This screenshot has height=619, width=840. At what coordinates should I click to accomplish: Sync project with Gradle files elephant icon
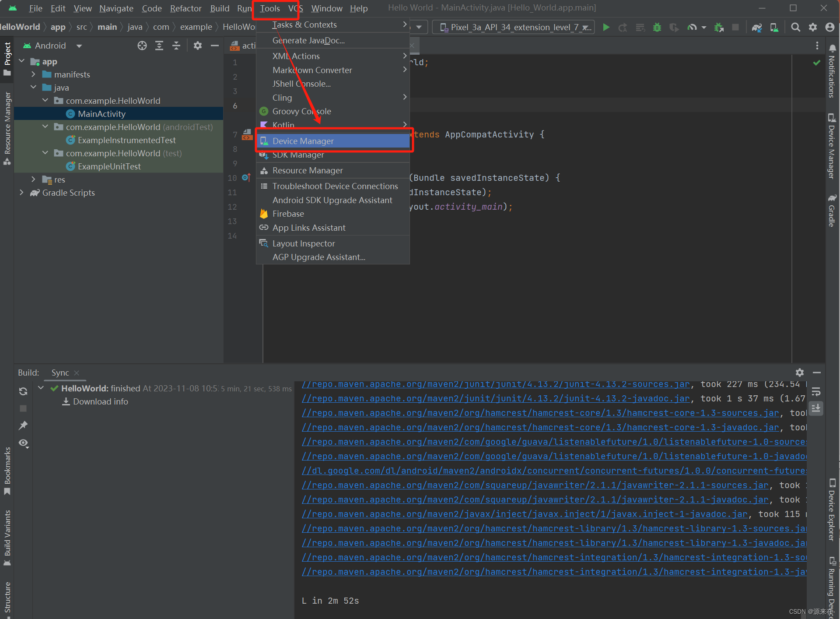pyautogui.click(x=757, y=27)
